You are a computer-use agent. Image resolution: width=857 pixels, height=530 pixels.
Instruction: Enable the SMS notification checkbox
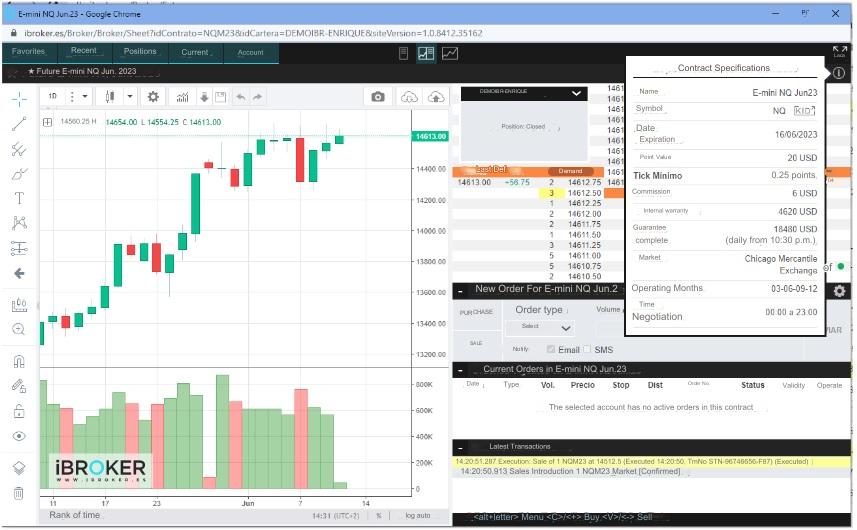click(x=588, y=350)
